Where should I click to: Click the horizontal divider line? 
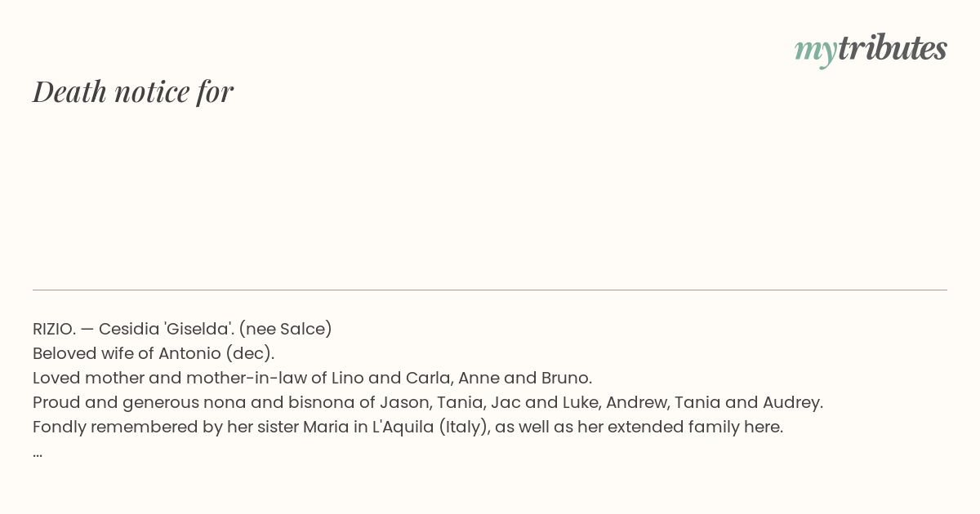pos(490,290)
